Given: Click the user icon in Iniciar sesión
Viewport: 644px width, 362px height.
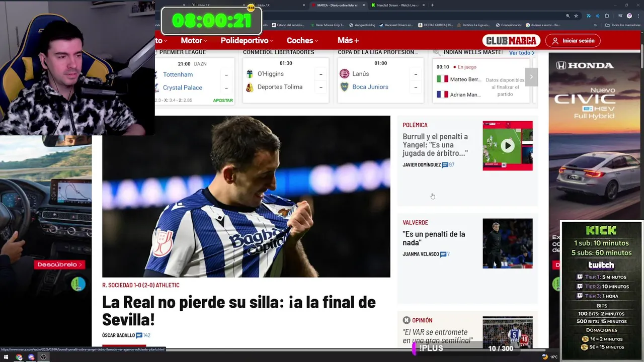Looking at the screenshot, I should (555, 41).
